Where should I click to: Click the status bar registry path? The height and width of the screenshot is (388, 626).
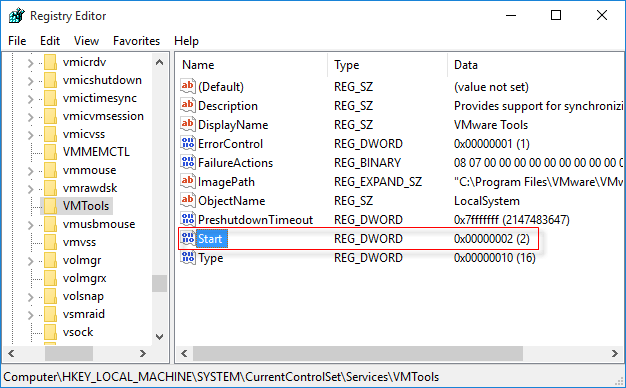pos(221,376)
